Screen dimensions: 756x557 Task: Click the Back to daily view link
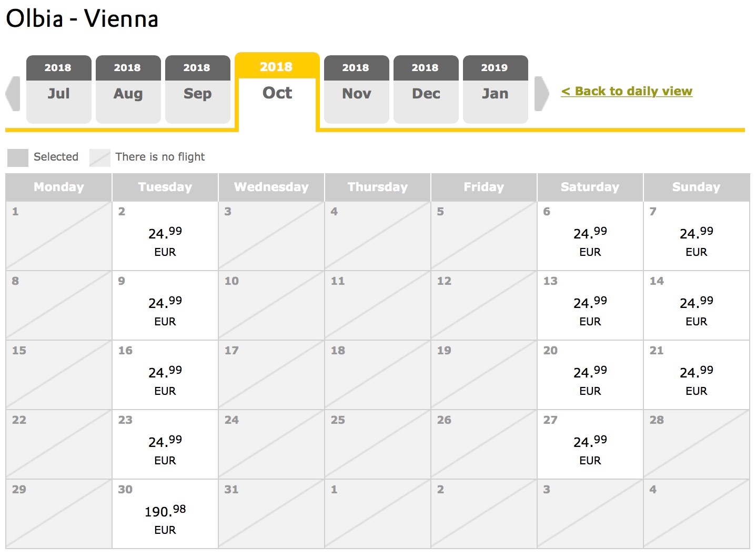click(627, 91)
